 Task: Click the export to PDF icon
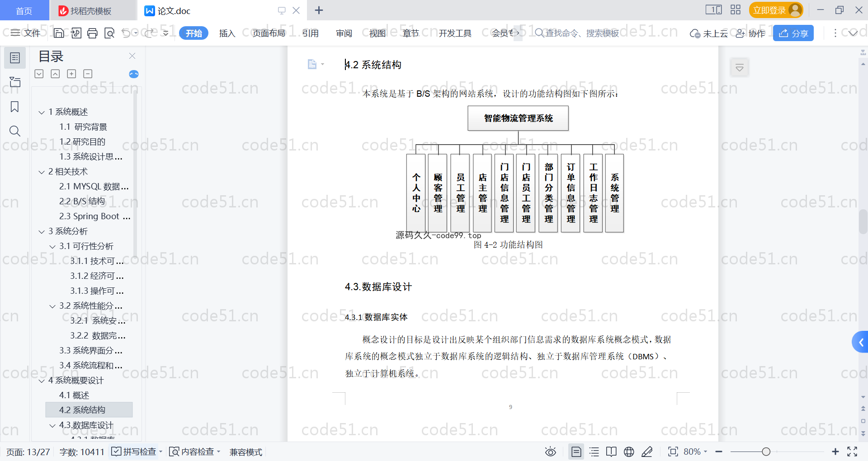(76, 33)
